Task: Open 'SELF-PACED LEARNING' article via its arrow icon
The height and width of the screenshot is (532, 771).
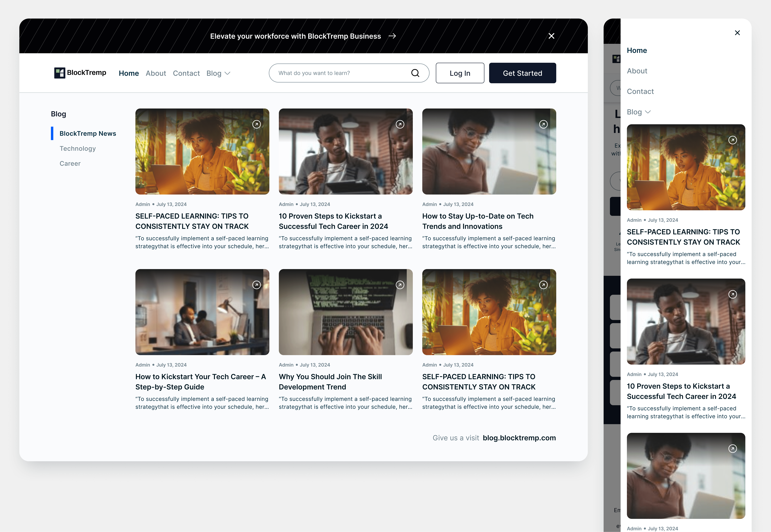Action: (256, 124)
